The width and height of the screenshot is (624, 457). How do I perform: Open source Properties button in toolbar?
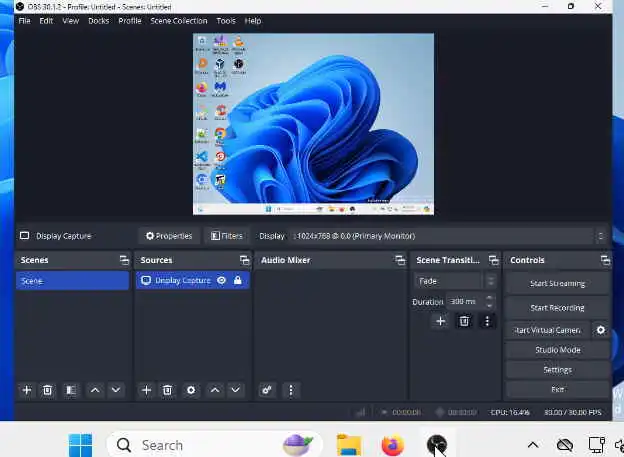click(169, 236)
